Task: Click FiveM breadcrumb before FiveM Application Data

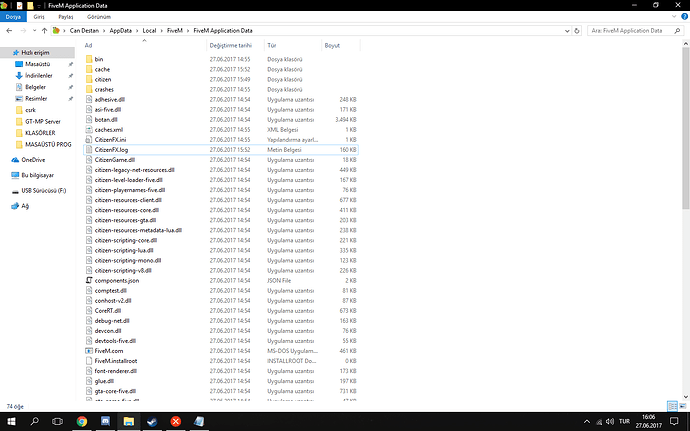Action: [x=175, y=31]
